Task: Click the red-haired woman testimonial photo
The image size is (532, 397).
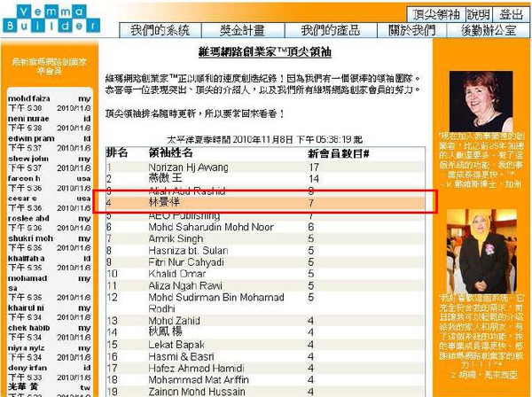Action: pos(481,101)
